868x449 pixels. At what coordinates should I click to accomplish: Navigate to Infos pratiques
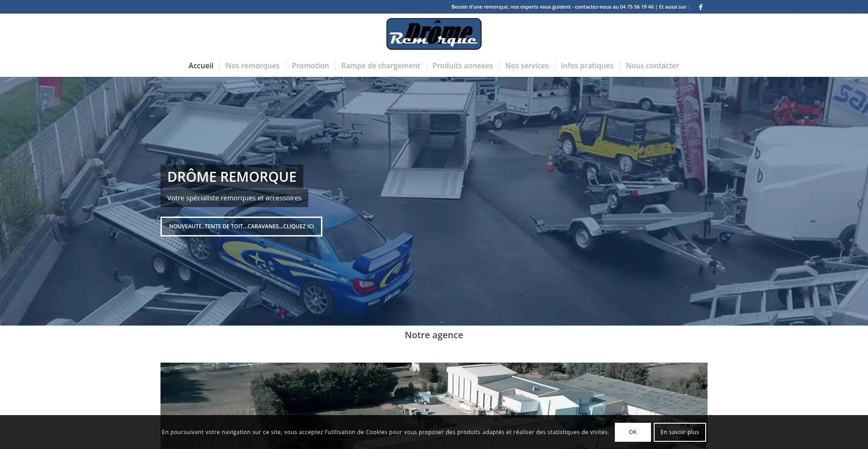point(587,66)
